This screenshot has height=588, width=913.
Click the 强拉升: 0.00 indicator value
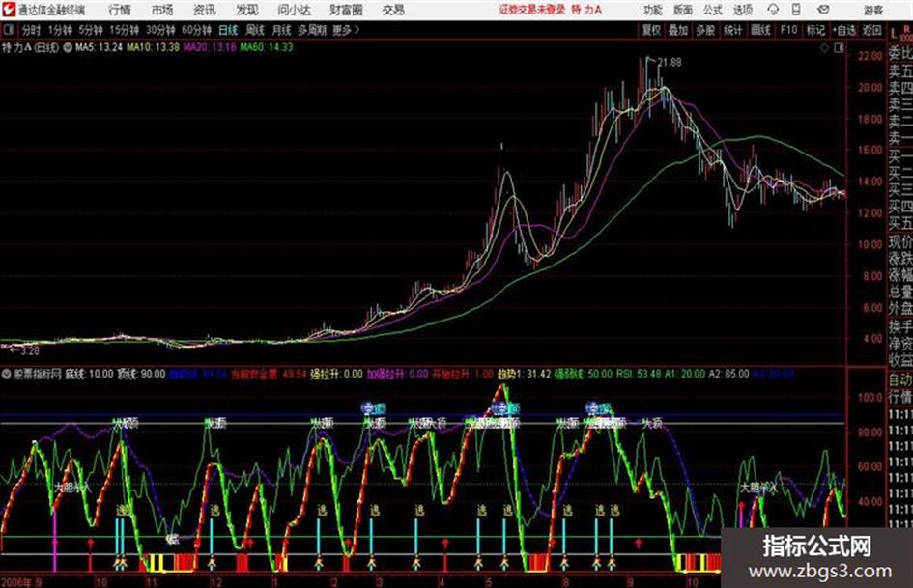tap(336, 374)
